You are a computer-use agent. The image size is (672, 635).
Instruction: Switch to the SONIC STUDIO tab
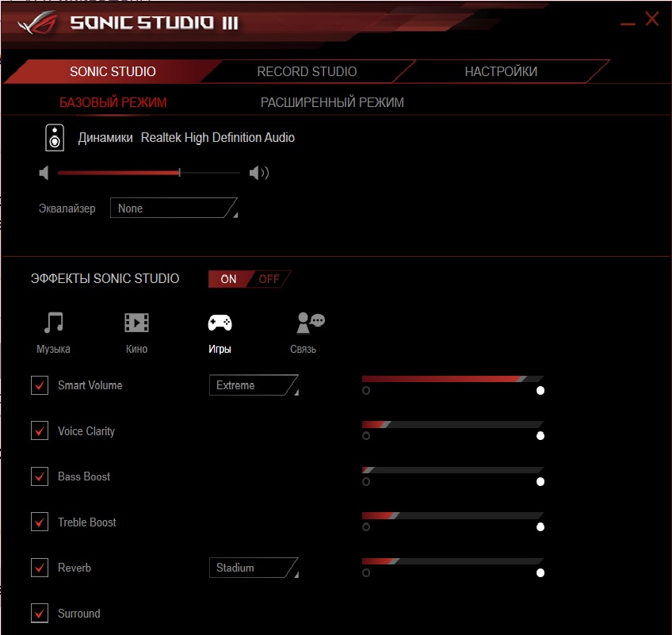tap(113, 71)
